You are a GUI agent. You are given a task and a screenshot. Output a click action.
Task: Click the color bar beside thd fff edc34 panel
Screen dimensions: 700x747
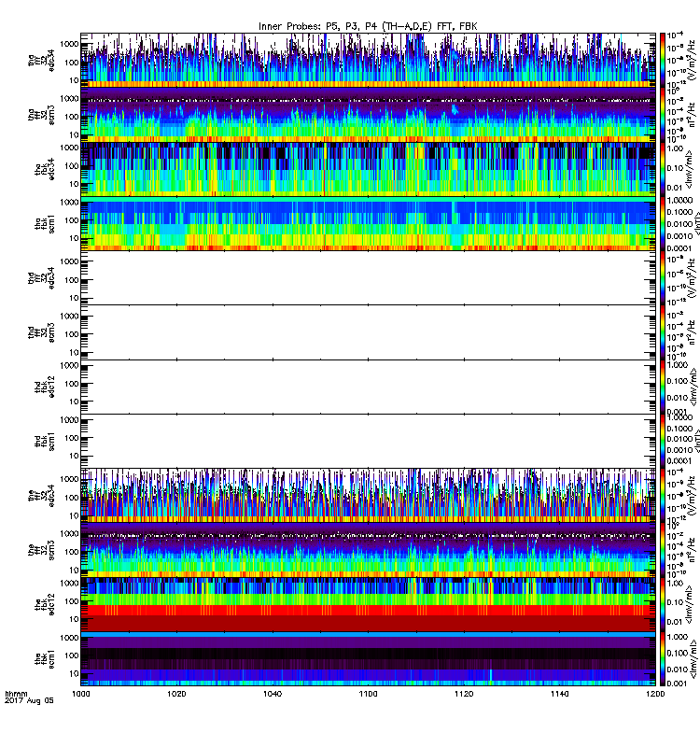[x=663, y=277]
